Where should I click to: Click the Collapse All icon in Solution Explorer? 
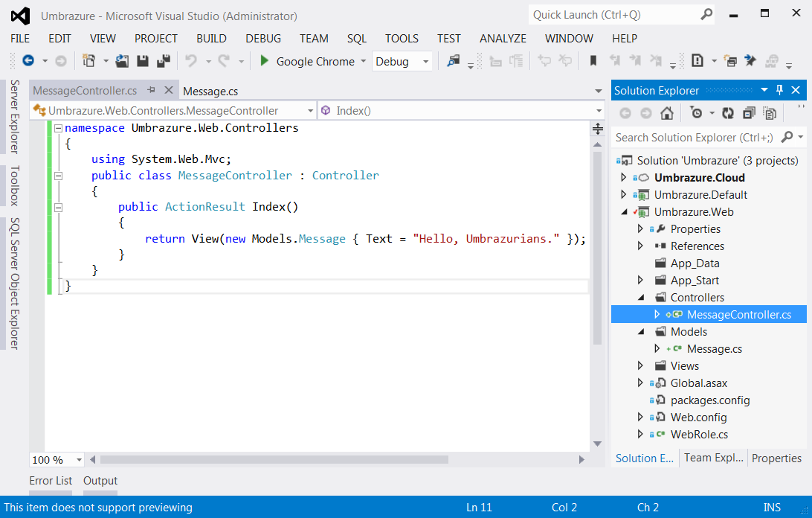click(749, 113)
